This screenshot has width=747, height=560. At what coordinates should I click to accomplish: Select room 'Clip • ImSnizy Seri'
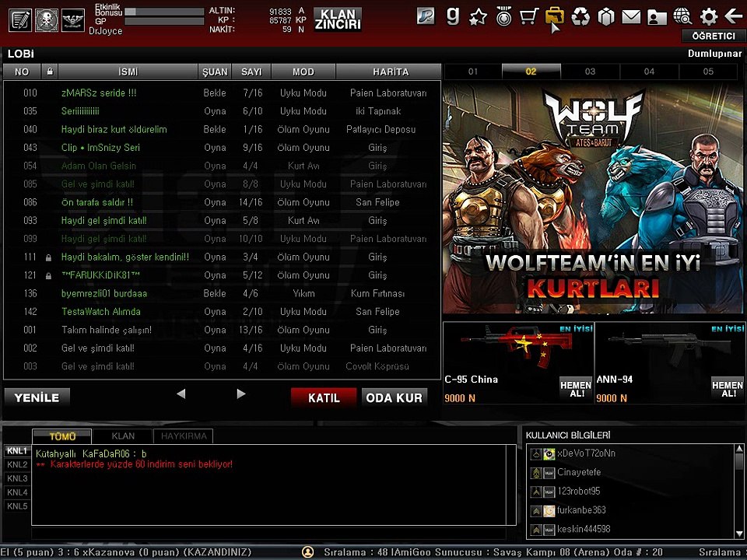(x=222, y=148)
